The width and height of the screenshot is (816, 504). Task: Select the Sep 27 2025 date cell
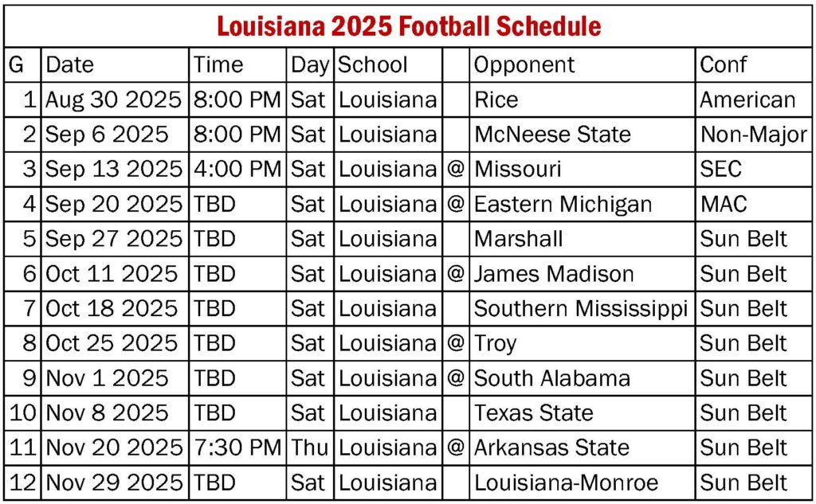point(114,239)
